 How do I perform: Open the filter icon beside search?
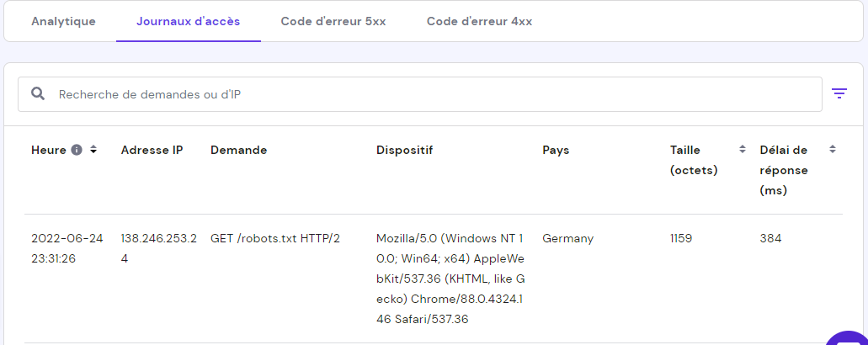839,93
